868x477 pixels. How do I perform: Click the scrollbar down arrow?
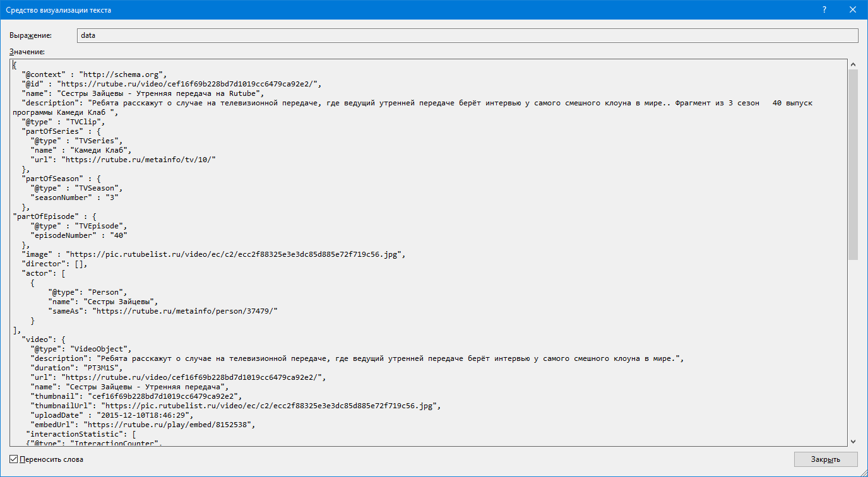click(853, 442)
